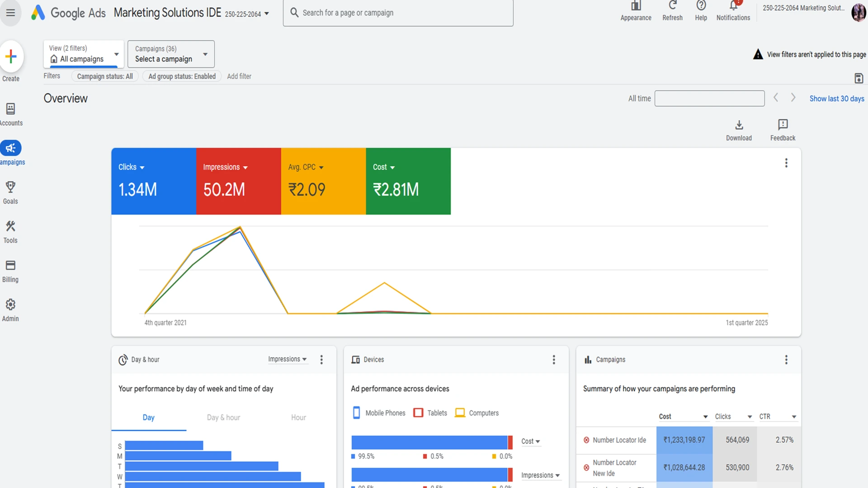Open the Appearance settings icon

coord(636,11)
